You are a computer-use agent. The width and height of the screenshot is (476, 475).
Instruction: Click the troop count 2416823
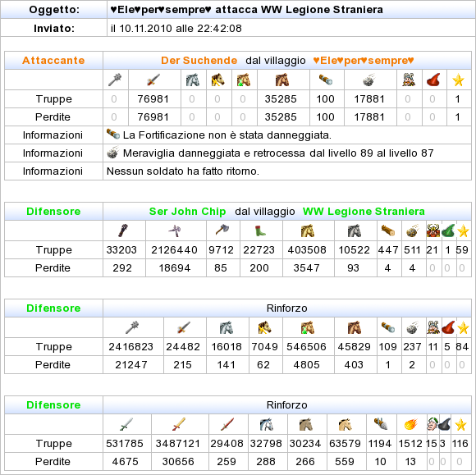point(130,347)
